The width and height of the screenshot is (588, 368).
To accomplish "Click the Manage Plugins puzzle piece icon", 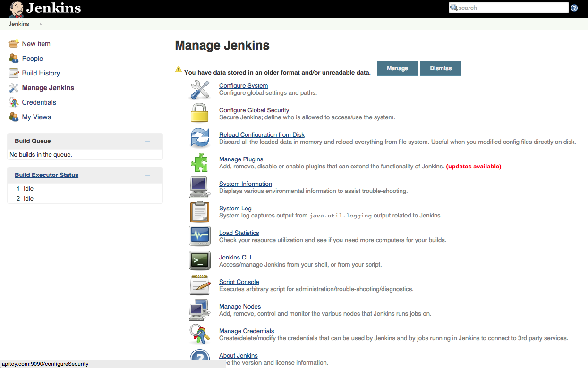I will point(199,163).
